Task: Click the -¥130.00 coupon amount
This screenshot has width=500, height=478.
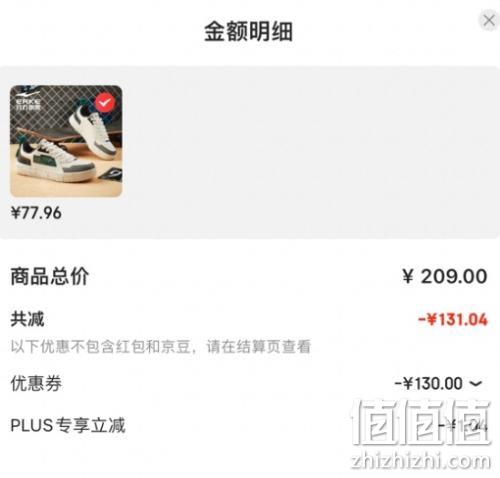Action: (429, 383)
